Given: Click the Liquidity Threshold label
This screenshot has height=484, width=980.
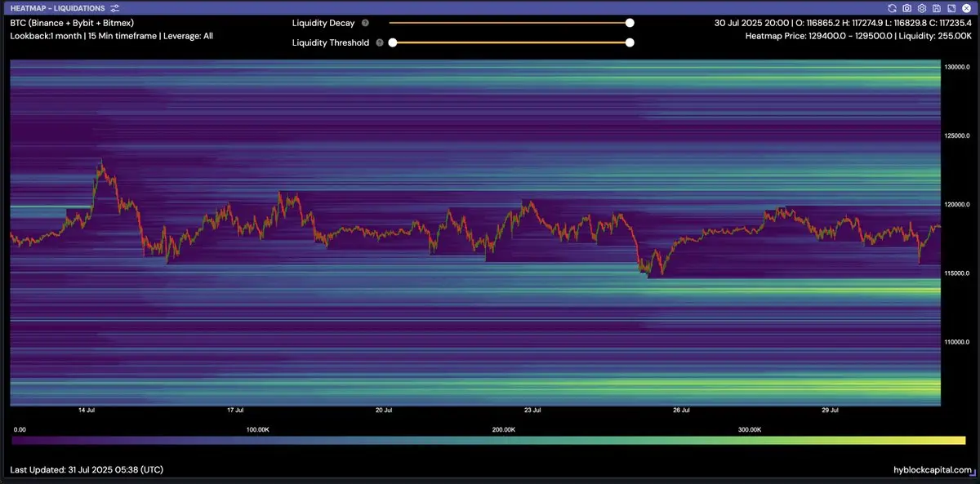Looking at the screenshot, I should (x=331, y=42).
